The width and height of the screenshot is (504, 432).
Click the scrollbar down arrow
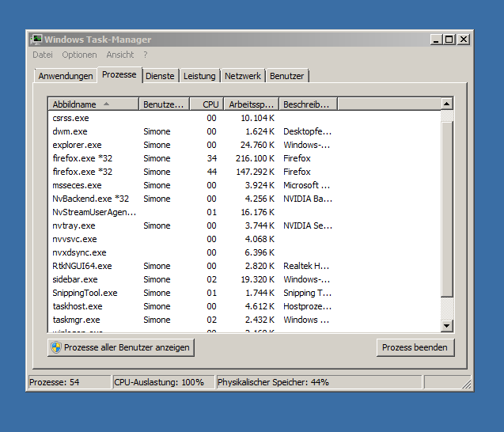446,326
